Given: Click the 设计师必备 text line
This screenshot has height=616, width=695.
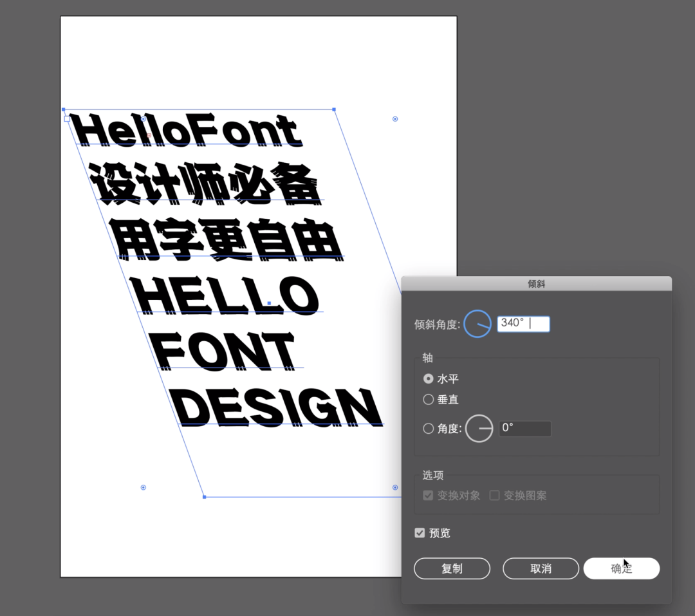Looking at the screenshot, I should point(205,185).
